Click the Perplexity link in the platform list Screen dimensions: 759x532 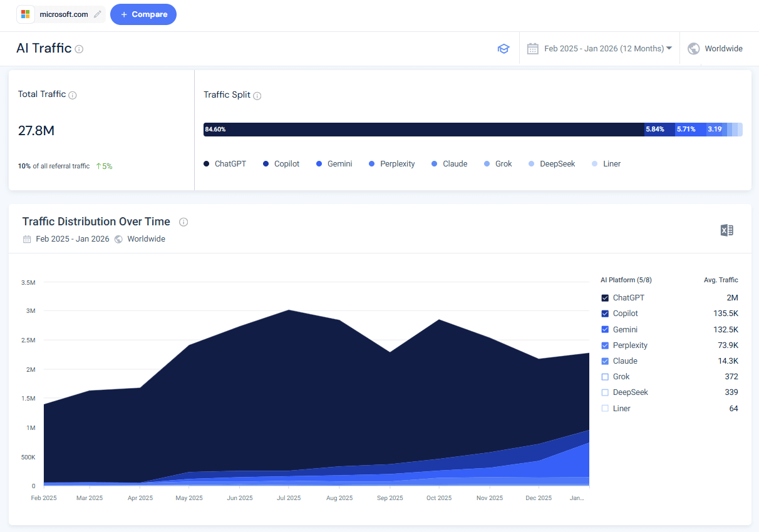tap(629, 345)
